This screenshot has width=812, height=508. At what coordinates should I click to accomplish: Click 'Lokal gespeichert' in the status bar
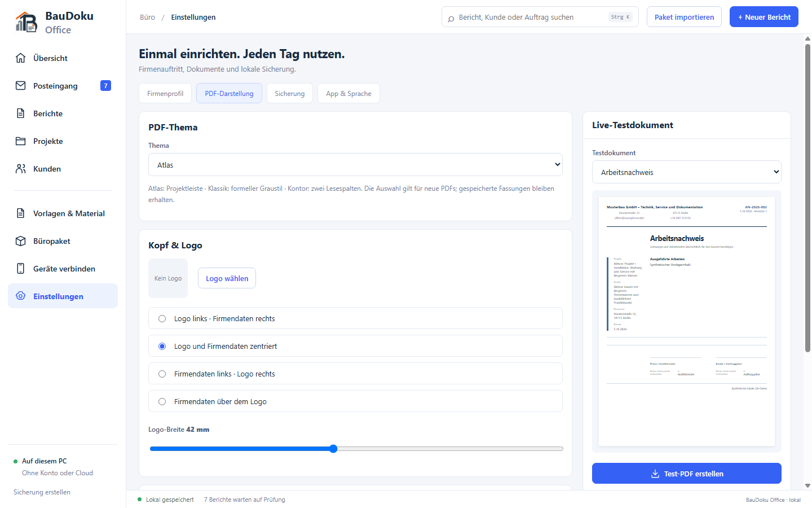point(170,500)
